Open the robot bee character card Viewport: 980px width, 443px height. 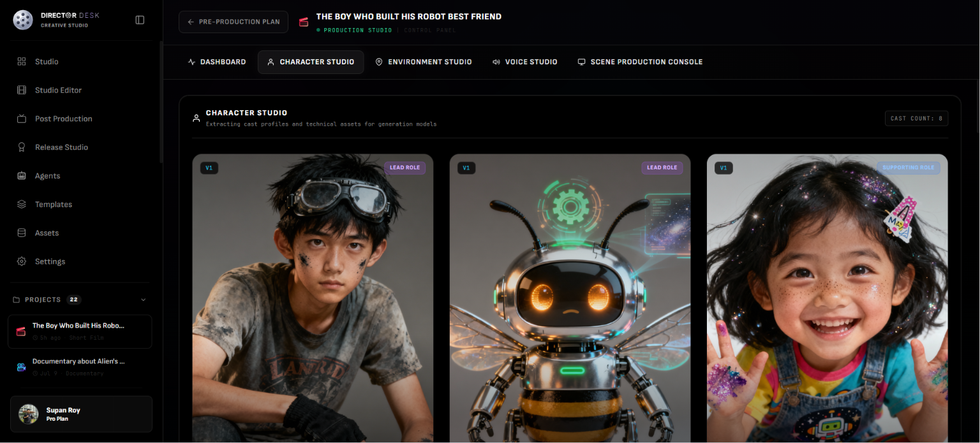tap(570, 298)
